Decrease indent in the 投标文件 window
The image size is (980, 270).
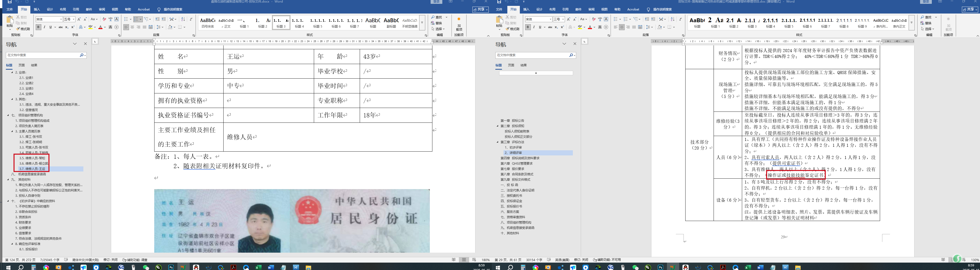click(x=158, y=19)
